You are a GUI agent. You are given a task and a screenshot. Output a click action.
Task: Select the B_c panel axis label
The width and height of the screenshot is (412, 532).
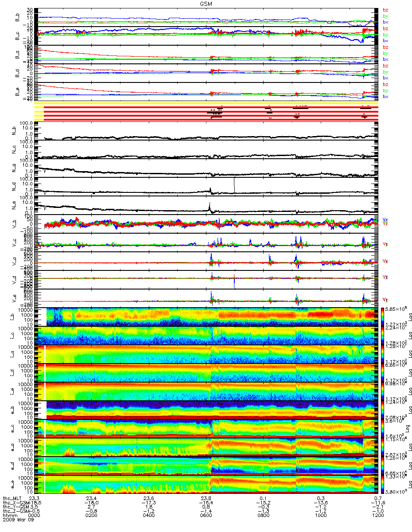pyautogui.click(x=18, y=36)
